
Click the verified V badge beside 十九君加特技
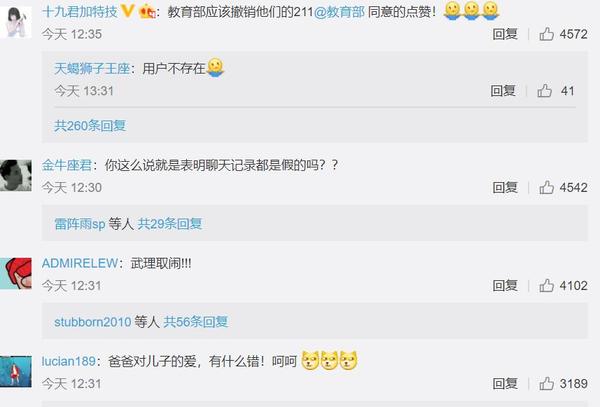(x=127, y=11)
